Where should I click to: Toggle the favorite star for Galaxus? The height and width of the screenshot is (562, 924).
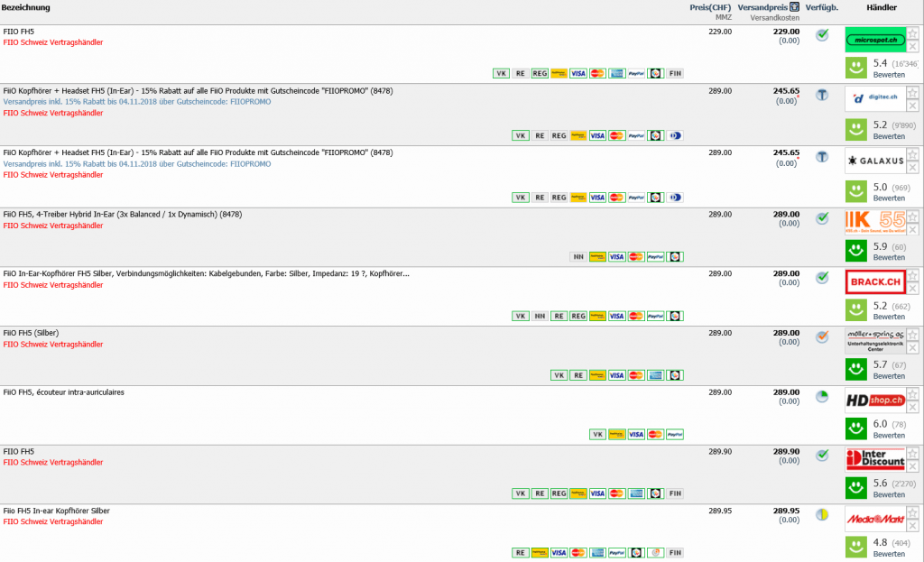click(913, 154)
